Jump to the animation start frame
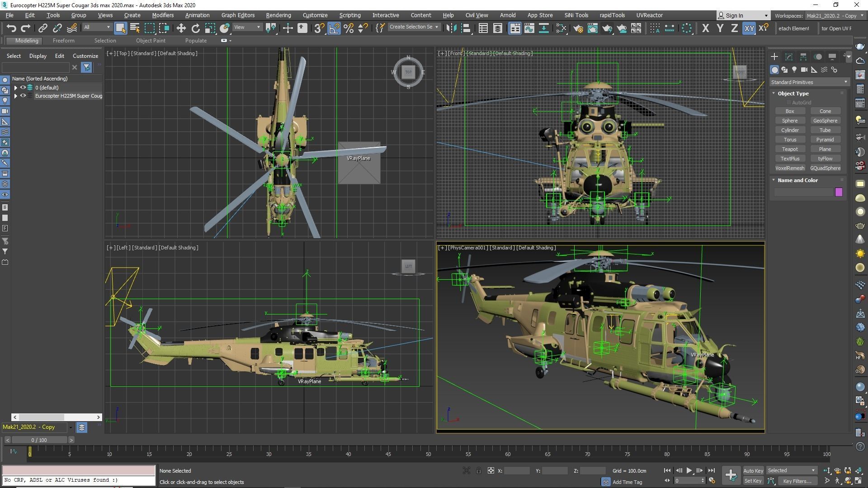Viewport: 868px width, 488px height. (x=667, y=470)
